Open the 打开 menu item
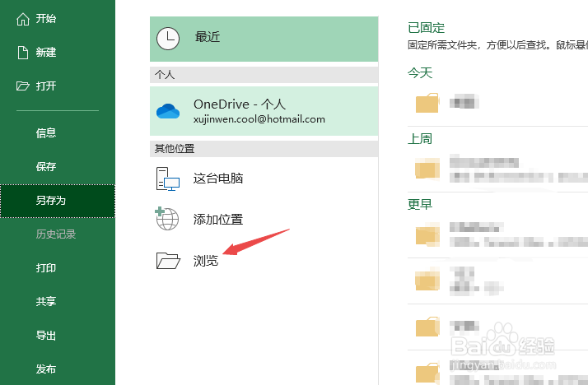This screenshot has height=385, width=588. (x=58, y=86)
